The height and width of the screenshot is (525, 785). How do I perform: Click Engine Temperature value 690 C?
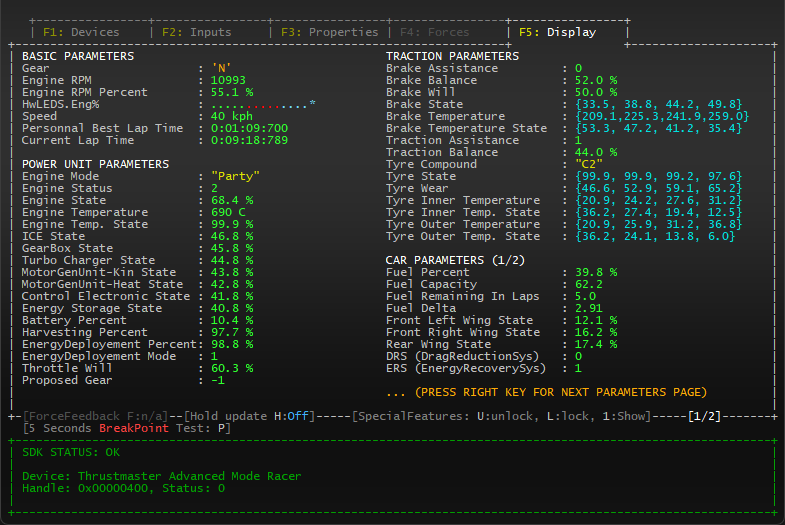[228, 212]
